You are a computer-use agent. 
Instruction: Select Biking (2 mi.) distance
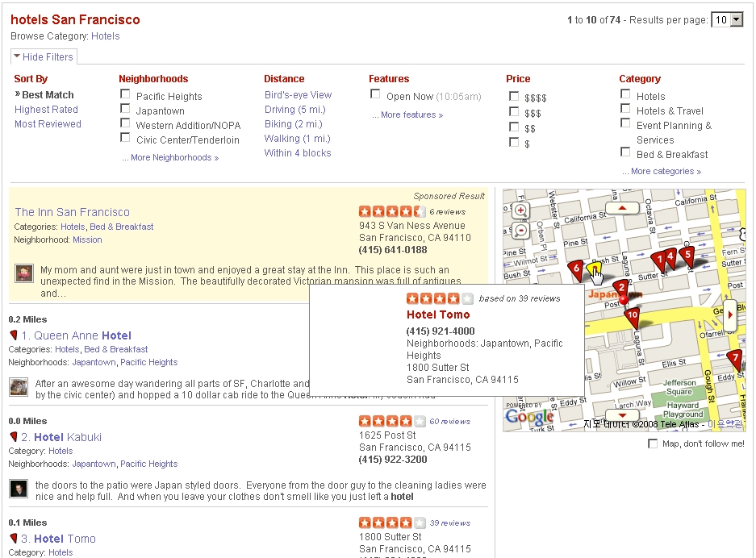pyautogui.click(x=293, y=124)
